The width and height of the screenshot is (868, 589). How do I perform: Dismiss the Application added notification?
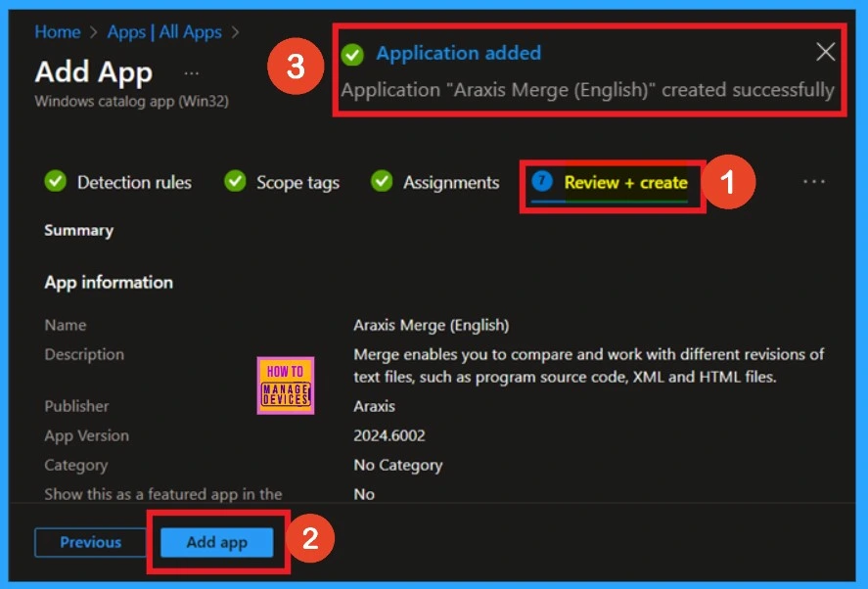point(825,52)
